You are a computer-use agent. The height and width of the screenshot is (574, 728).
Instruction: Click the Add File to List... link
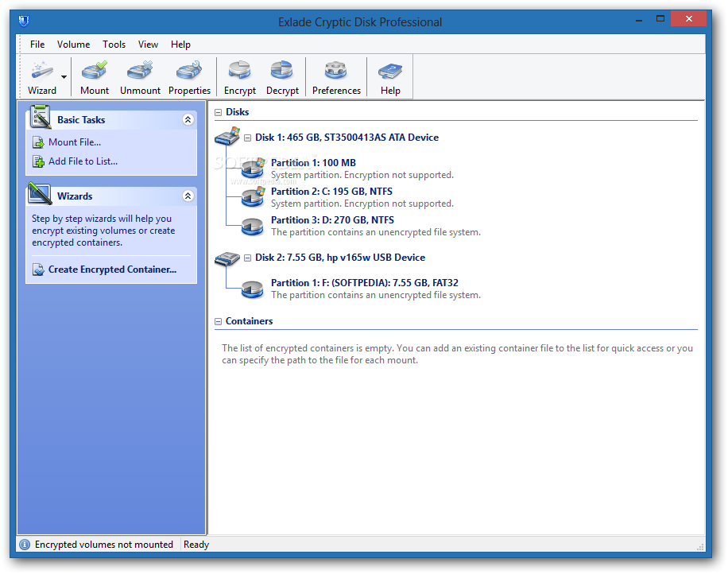click(83, 161)
